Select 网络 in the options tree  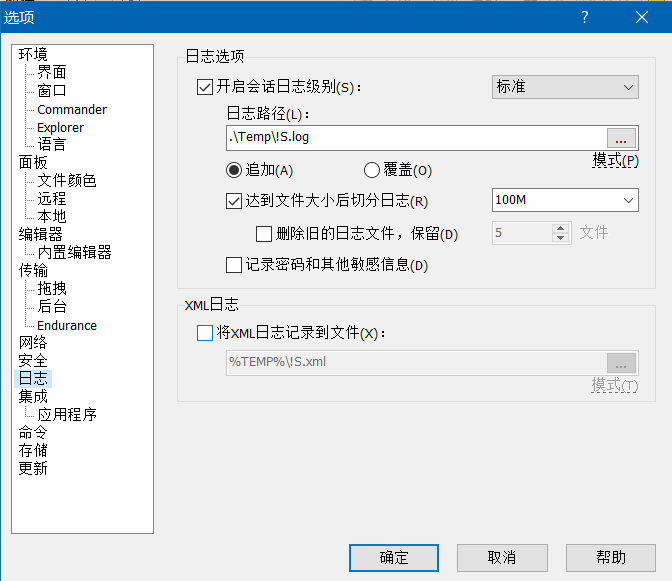coord(33,342)
